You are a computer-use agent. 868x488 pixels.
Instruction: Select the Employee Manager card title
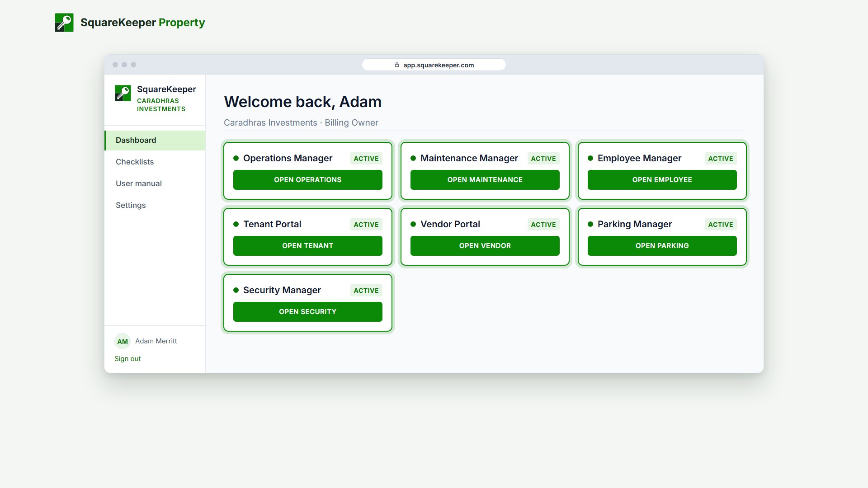[x=640, y=158]
